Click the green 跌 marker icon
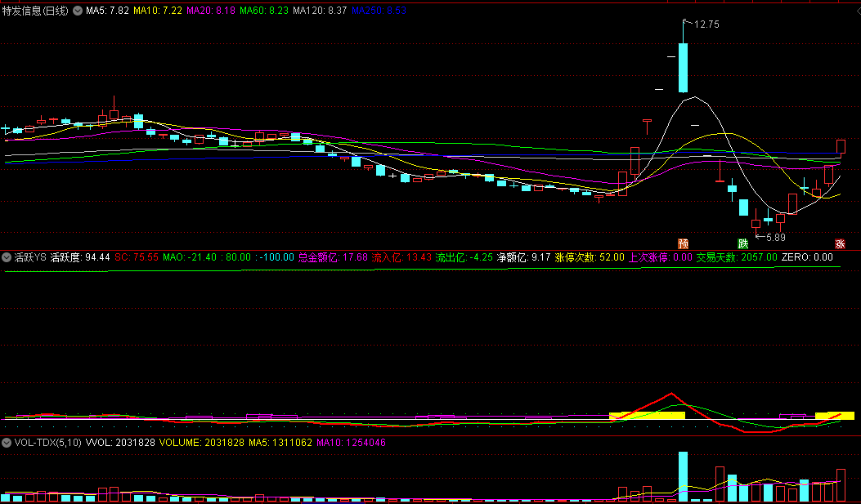Screen dimensions: 861x504 point(743,243)
